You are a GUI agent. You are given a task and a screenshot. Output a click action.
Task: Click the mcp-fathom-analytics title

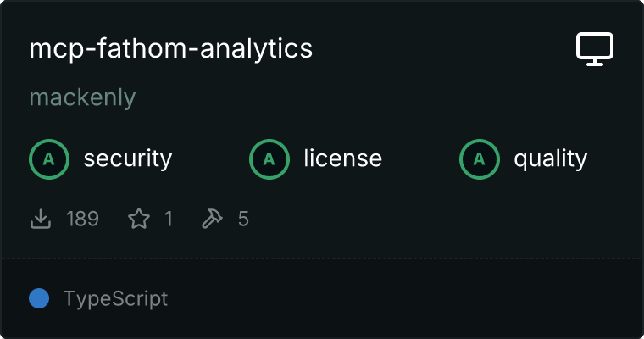click(171, 49)
